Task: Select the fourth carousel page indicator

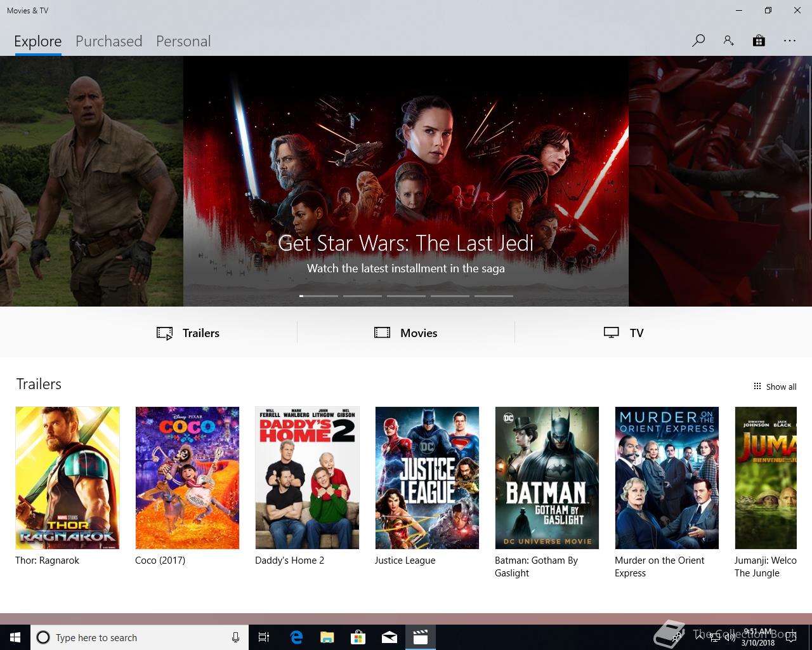Action: click(450, 296)
